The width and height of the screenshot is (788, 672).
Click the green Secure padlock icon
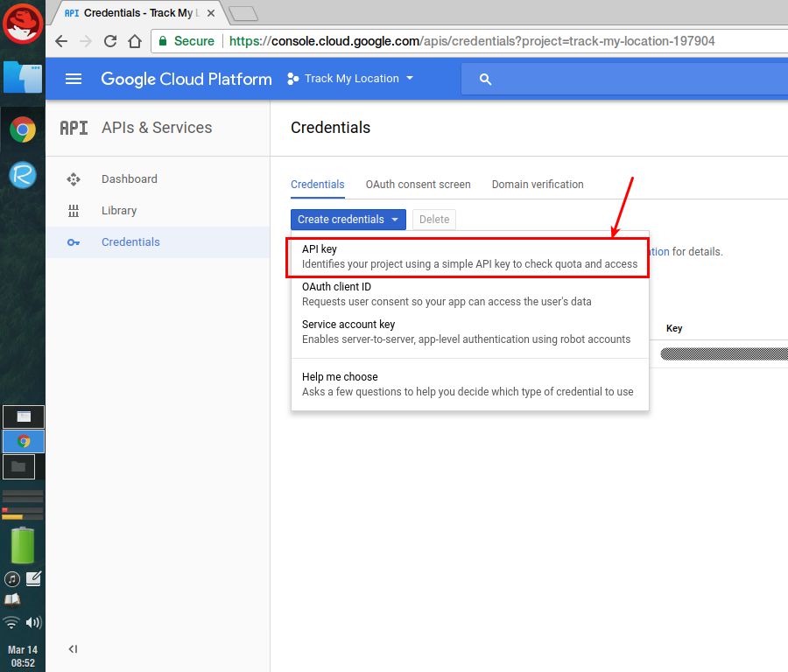(x=163, y=41)
